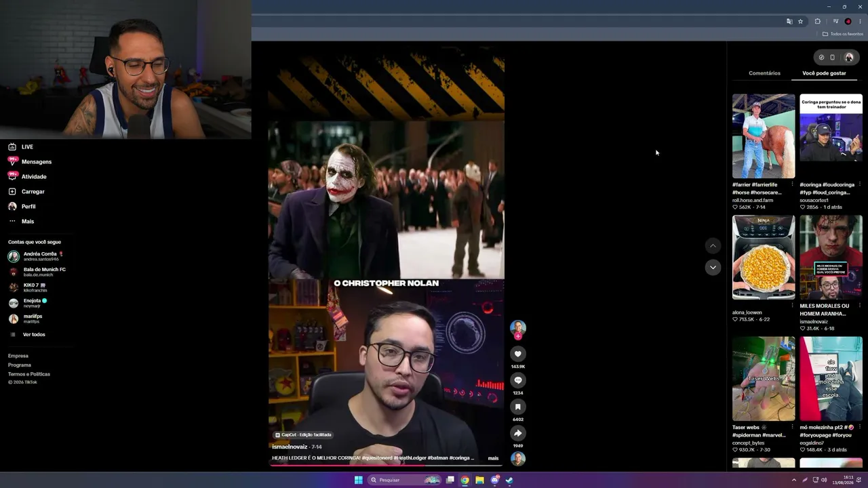Click the phone app icon in top pill
Image resolution: width=868 pixels, height=488 pixels.
[x=833, y=58]
